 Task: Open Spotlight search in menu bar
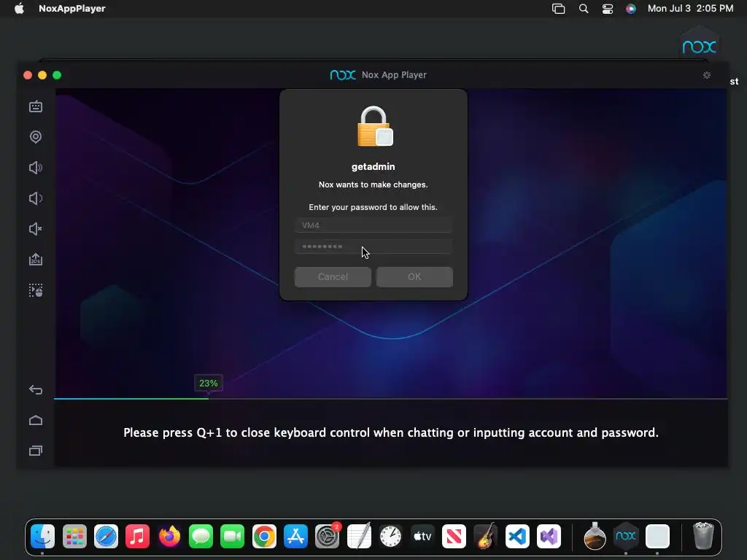click(x=584, y=9)
